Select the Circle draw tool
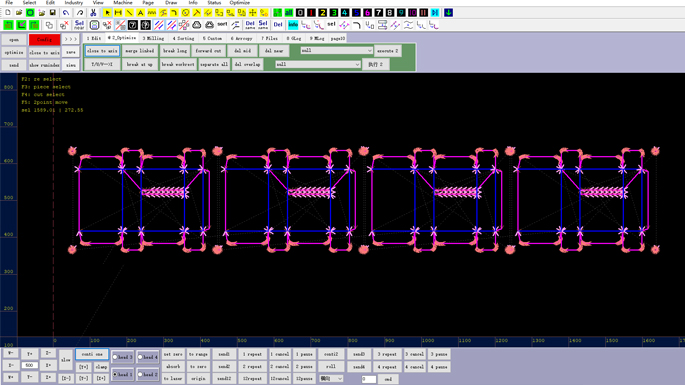The width and height of the screenshot is (685, 385). [x=185, y=13]
